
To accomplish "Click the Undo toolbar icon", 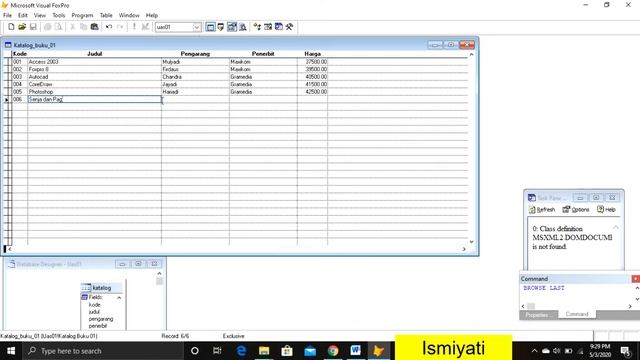I will (109, 27).
